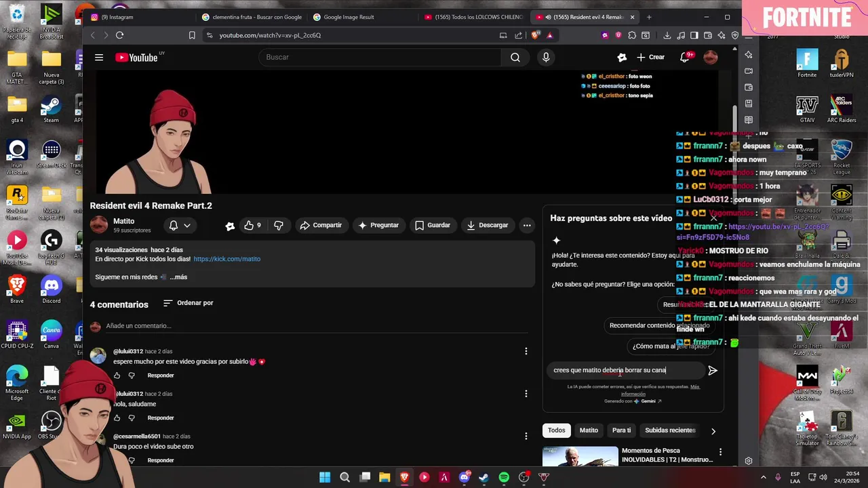Show hidden system tray icons chevron
This screenshot has width=868, height=488.
(x=763, y=478)
